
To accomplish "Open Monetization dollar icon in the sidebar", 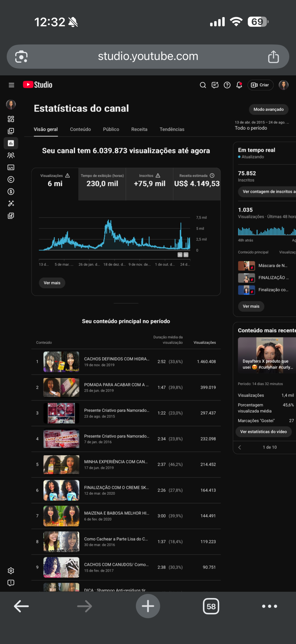I will click(11, 191).
